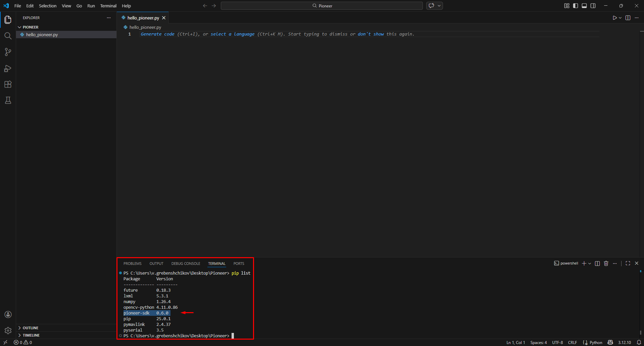Open Run and Debug view
Image resolution: width=644 pixels, height=346 pixels.
pos(8,68)
